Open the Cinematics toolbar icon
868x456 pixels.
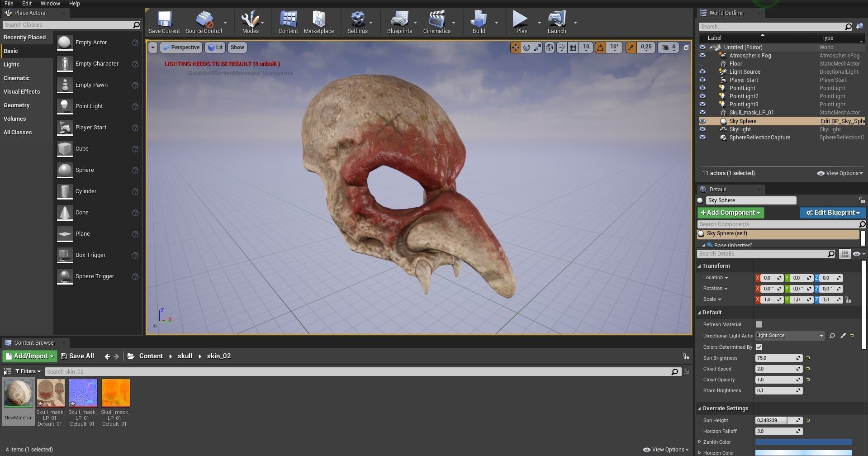tap(436, 22)
